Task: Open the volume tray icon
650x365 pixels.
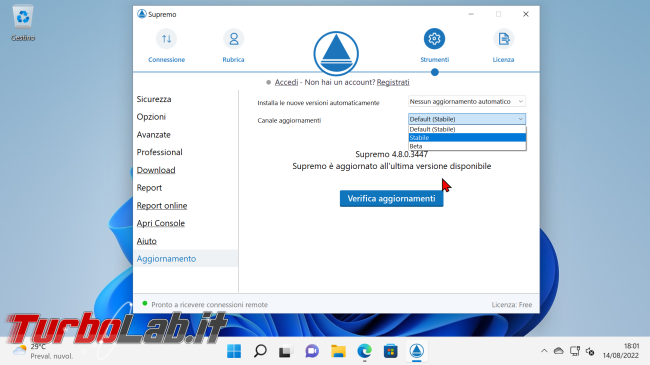Action: click(590, 351)
